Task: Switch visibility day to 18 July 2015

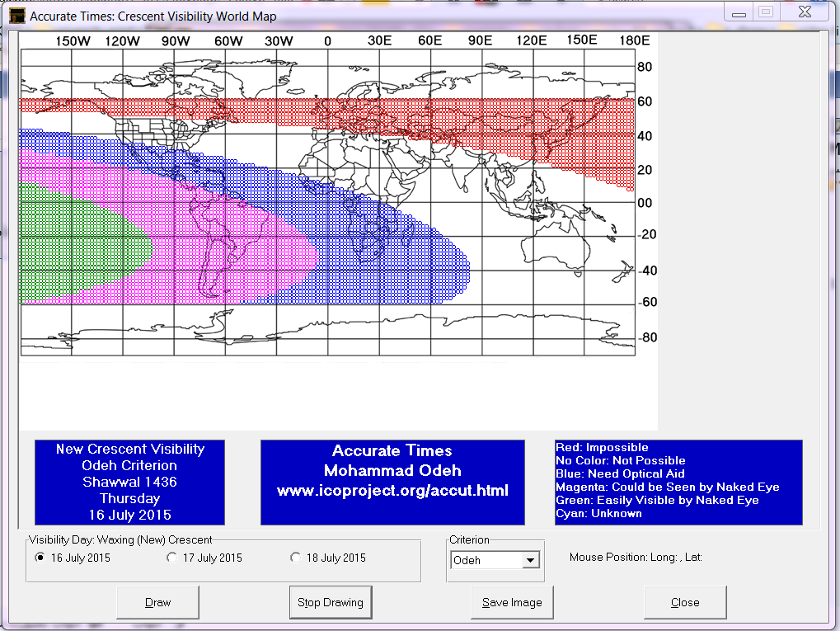Action: [296, 558]
